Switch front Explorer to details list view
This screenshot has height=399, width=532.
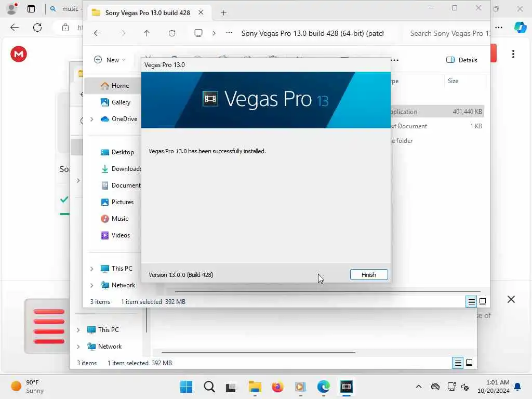pos(471,301)
